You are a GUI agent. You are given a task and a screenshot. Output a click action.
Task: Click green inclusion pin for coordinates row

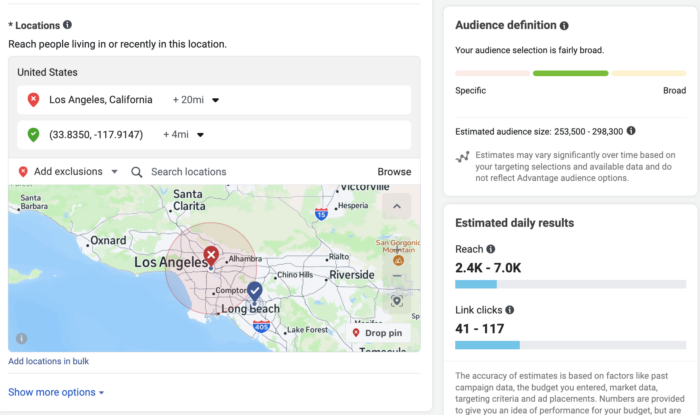coord(33,134)
